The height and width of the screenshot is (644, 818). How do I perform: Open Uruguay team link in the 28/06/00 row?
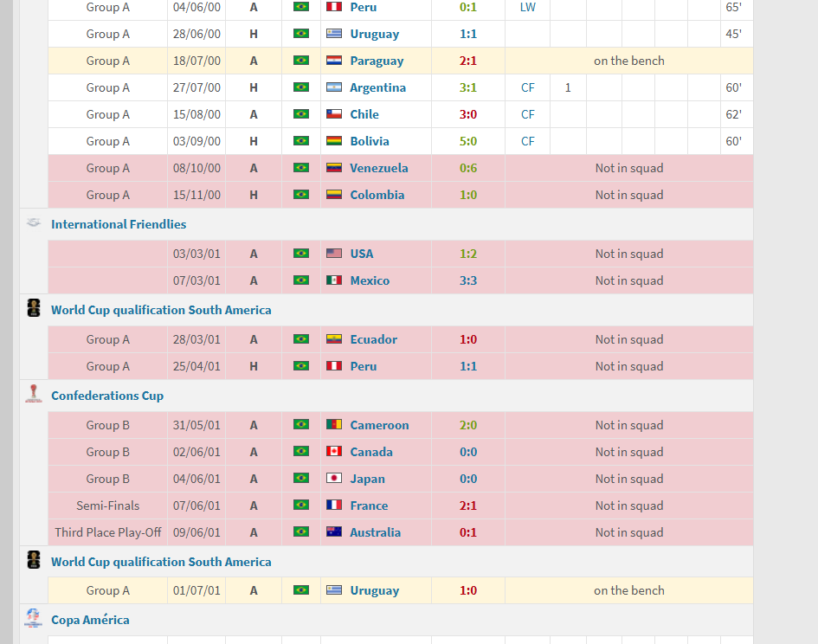(375, 34)
